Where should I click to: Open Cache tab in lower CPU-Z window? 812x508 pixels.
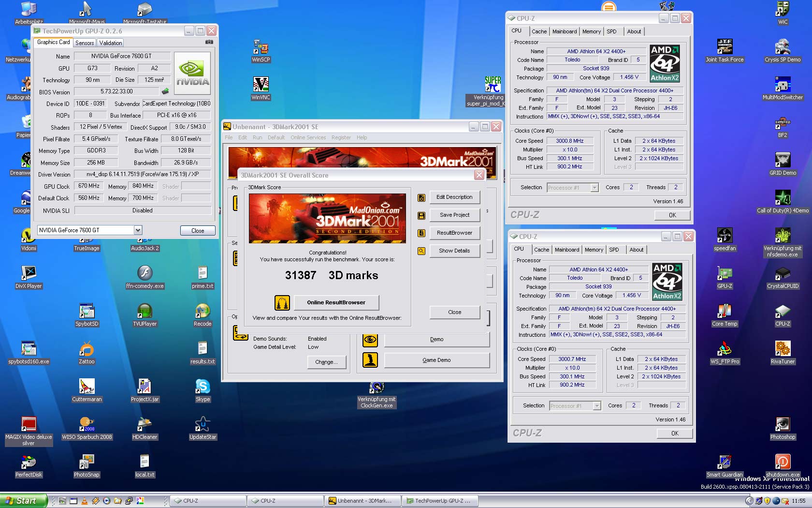(541, 250)
